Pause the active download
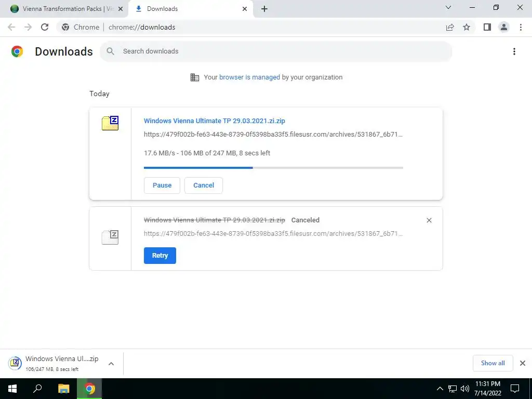 click(162, 185)
